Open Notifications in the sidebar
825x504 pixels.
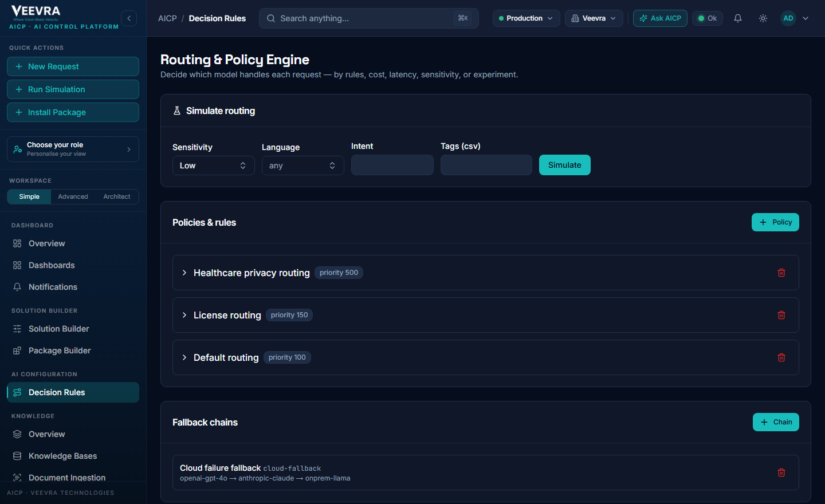pos(73,287)
